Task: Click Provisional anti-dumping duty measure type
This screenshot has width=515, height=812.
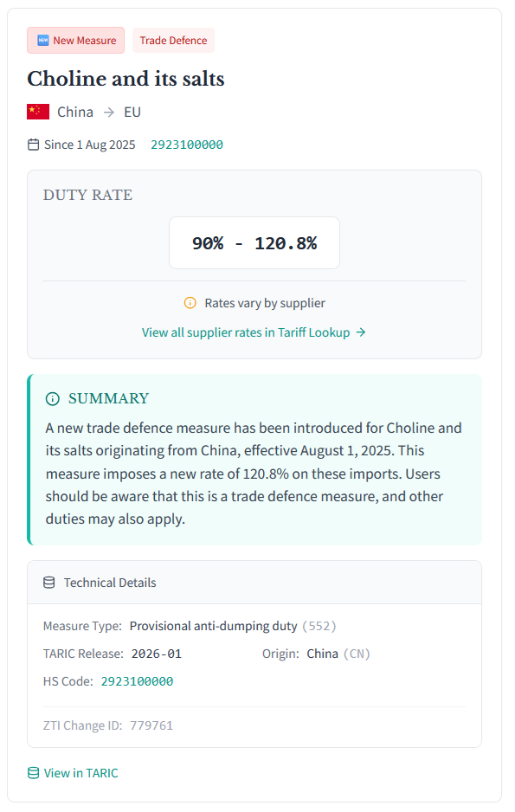Action: 216,626
